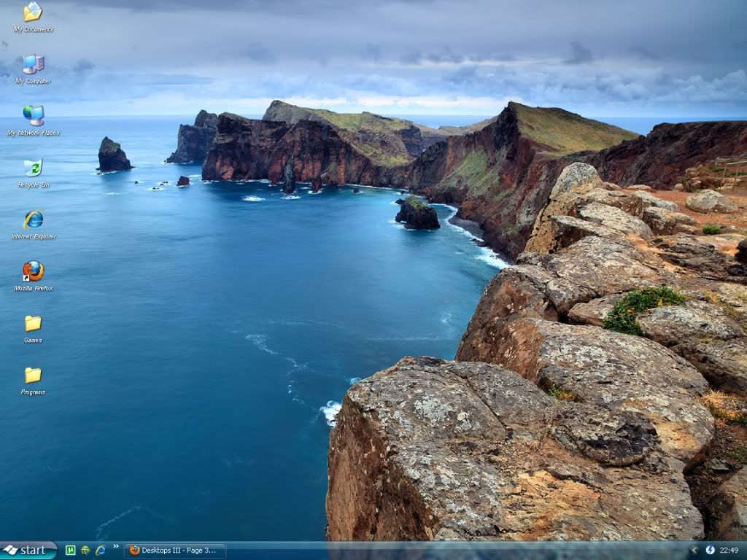Click the lightning bolt tray icon
This screenshot has width=747, height=560.
pos(710,551)
